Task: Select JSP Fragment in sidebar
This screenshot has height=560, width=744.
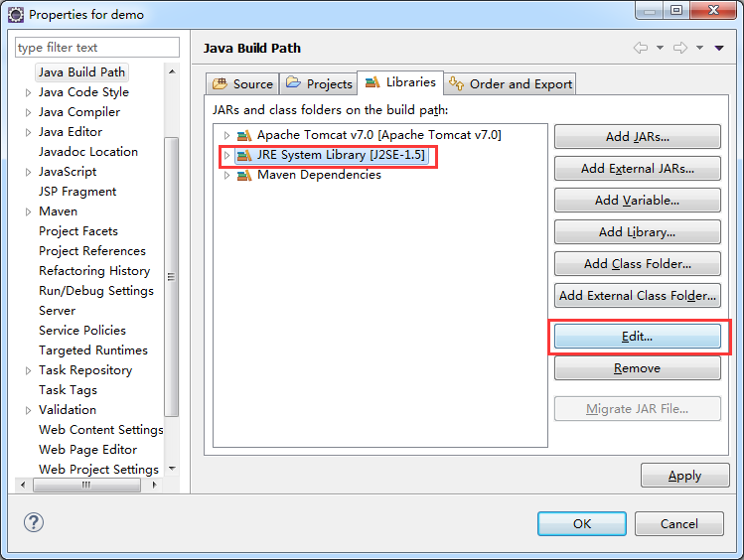Action: click(77, 192)
